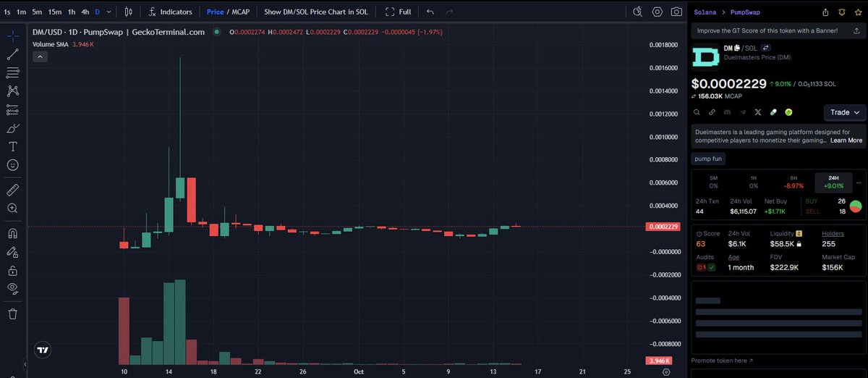
Task: Open the PumpSwap breadcrumb link
Action: pyautogui.click(x=744, y=12)
